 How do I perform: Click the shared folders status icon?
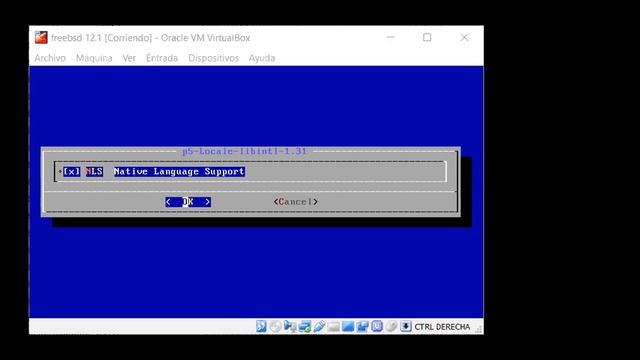[x=333, y=327]
